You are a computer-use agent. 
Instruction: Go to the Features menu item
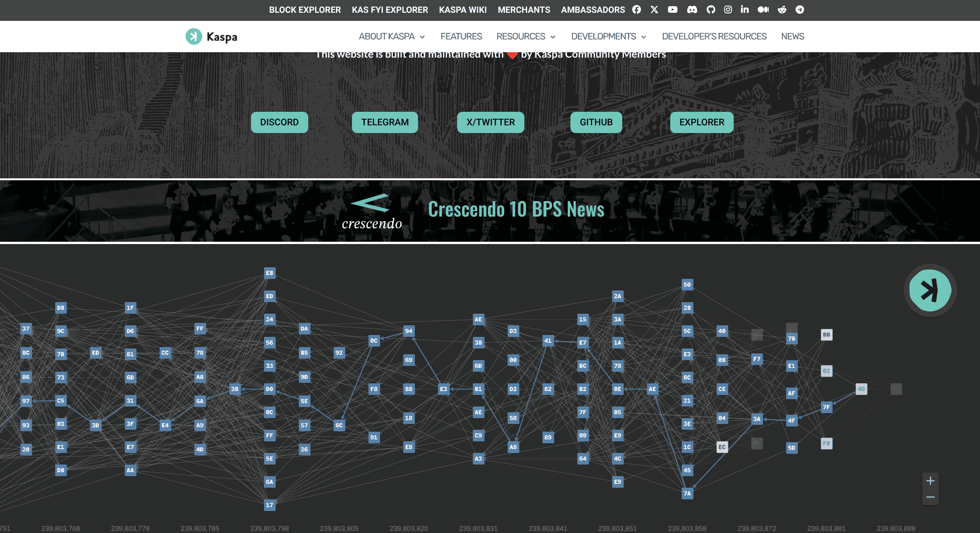pyautogui.click(x=461, y=36)
